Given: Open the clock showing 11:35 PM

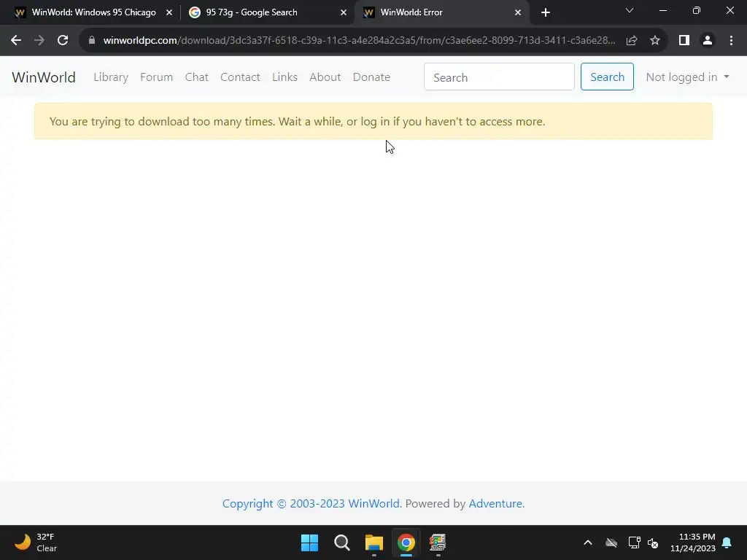Looking at the screenshot, I should pyautogui.click(x=693, y=542).
